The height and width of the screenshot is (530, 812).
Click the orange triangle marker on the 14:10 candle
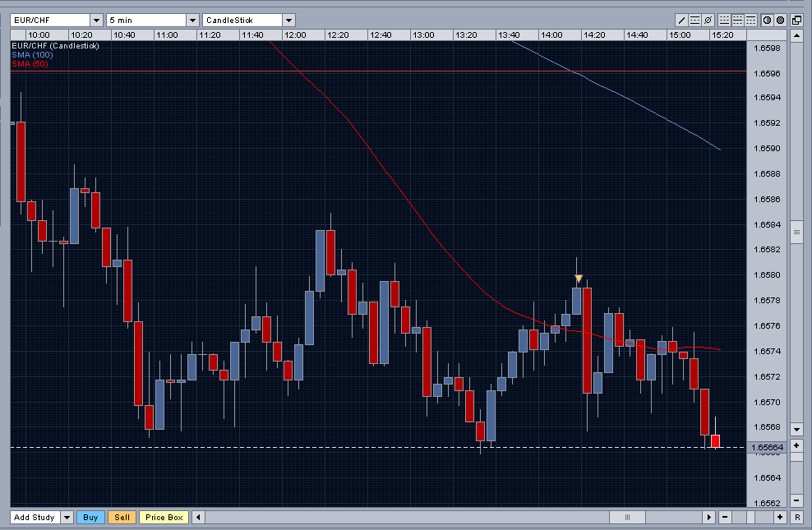(x=579, y=279)
